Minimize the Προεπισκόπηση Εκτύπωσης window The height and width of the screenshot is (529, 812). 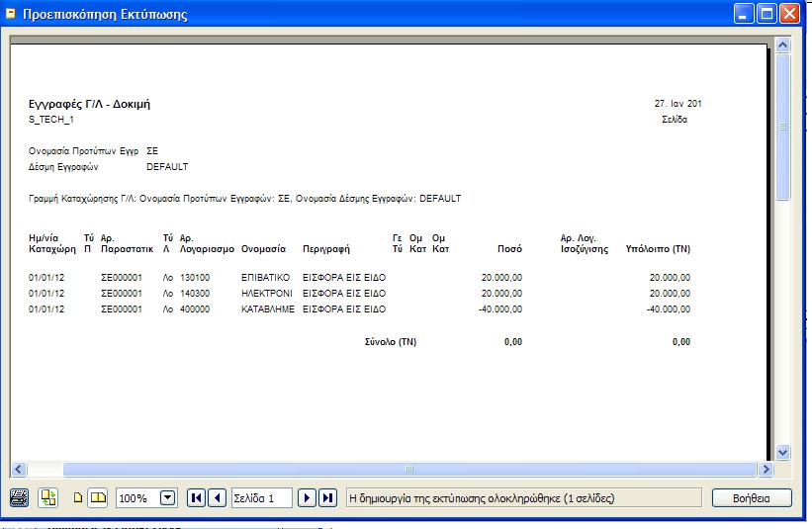pos(743,14)
